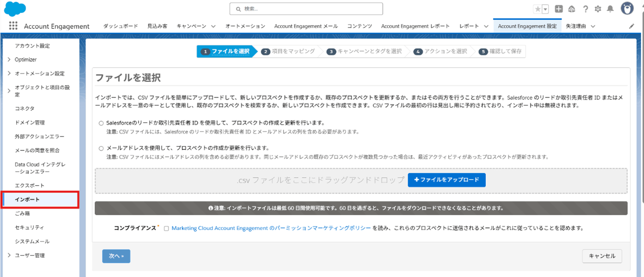The width and height of the screenshot is (644, 277).
Task: Open Data Cloud インテグレーションエラー in sidebar
Action: pos(40,168)
